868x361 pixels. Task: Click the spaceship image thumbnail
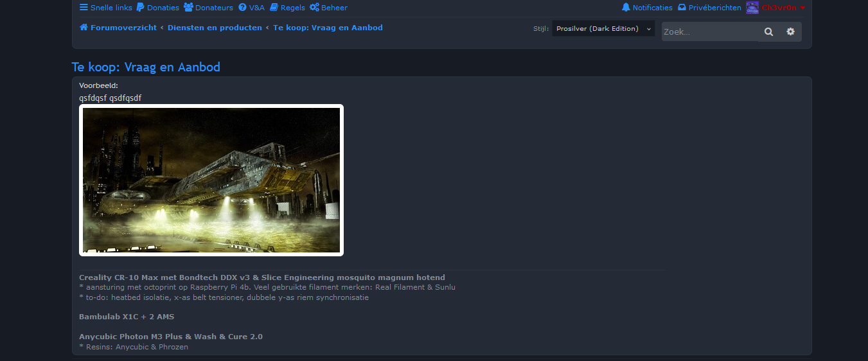pyautogui.click(x=211, y=180)
